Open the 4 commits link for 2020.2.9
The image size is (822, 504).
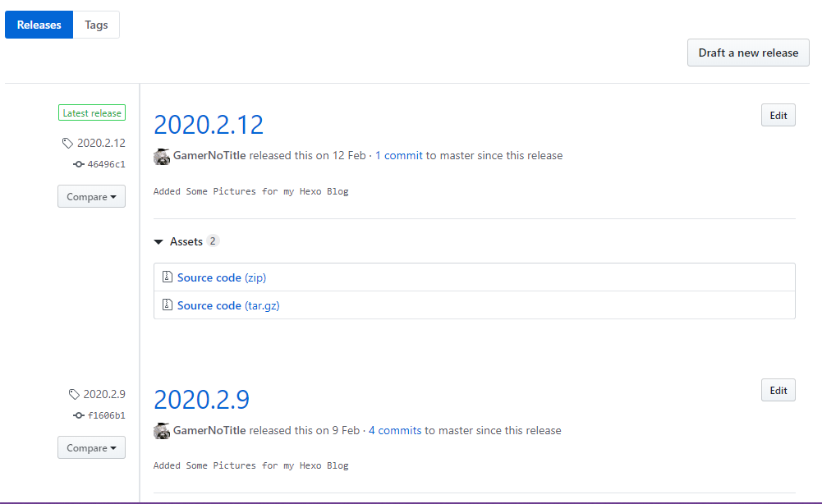[395, 430]
